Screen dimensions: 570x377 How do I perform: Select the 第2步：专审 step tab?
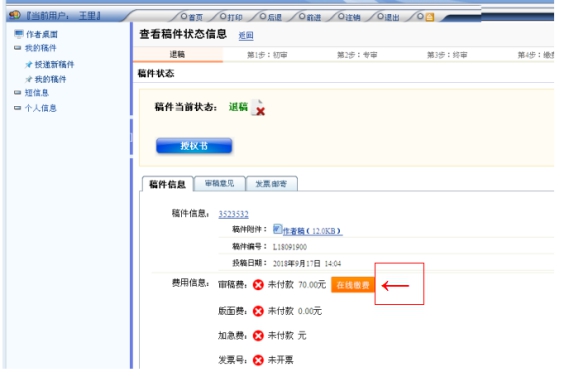(357, 55)
